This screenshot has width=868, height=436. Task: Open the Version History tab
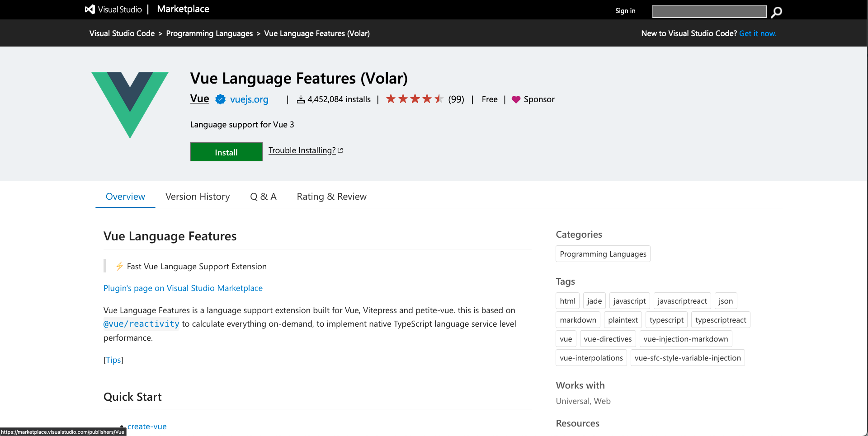(x=198, y=197)
